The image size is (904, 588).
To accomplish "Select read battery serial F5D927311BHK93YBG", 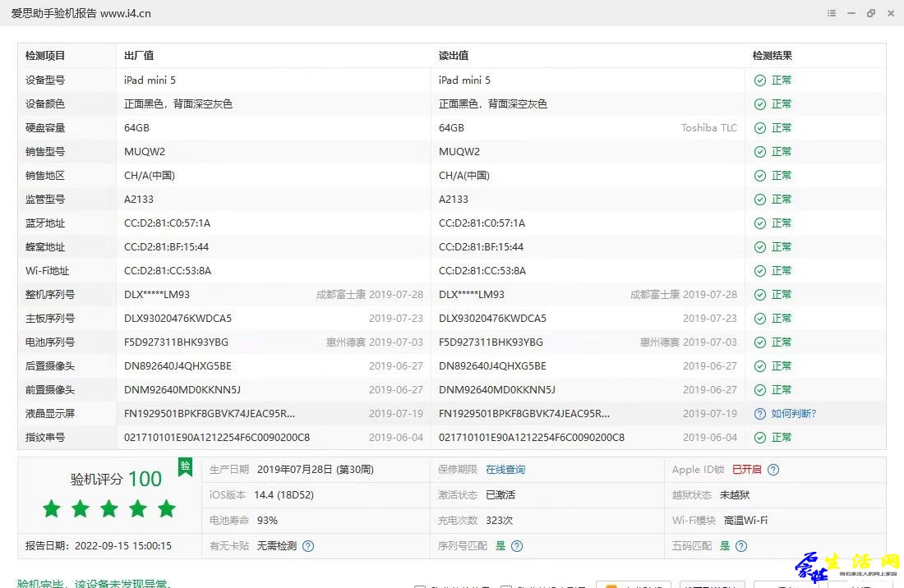I will 491,342.
